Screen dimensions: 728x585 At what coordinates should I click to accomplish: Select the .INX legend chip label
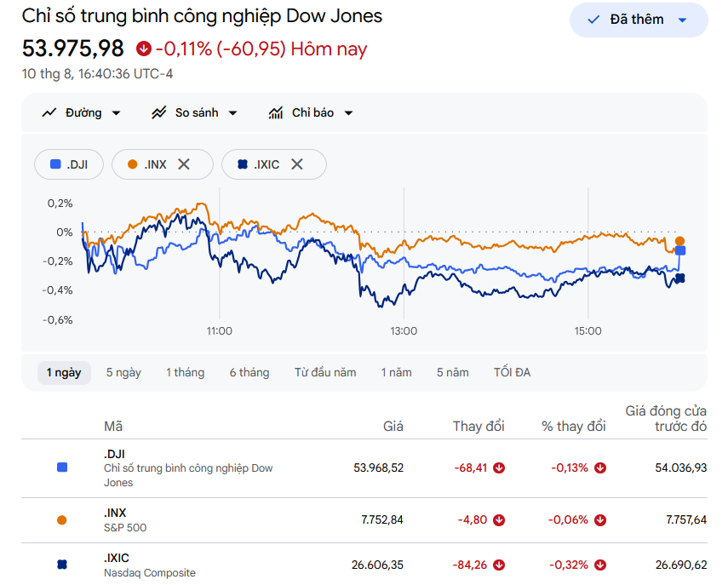(x=155, y=164)
